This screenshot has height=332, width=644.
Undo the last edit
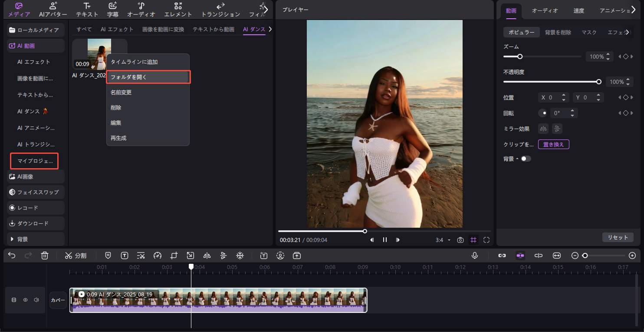(12, 256)
